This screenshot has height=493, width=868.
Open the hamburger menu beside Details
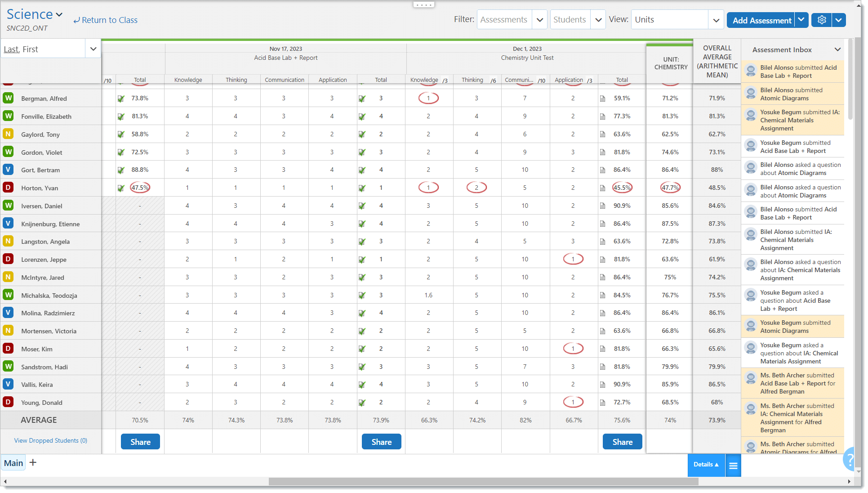(x=733, y=466)
